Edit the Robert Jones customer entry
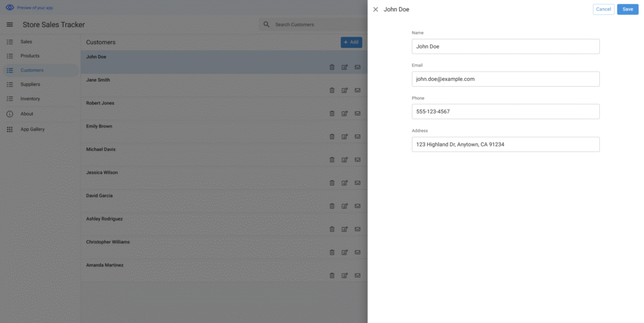 pyautogui.click(x=345, y=114)
